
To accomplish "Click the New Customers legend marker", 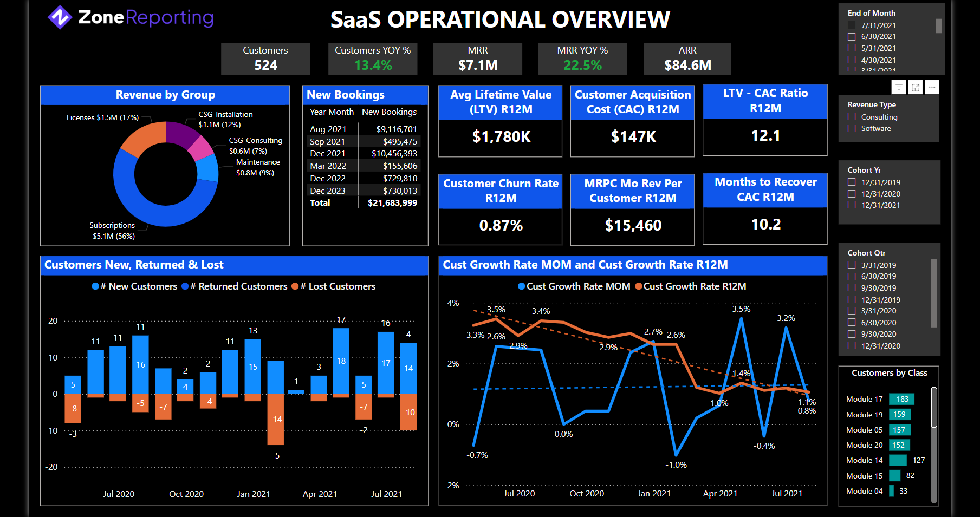I will point(95,286).
